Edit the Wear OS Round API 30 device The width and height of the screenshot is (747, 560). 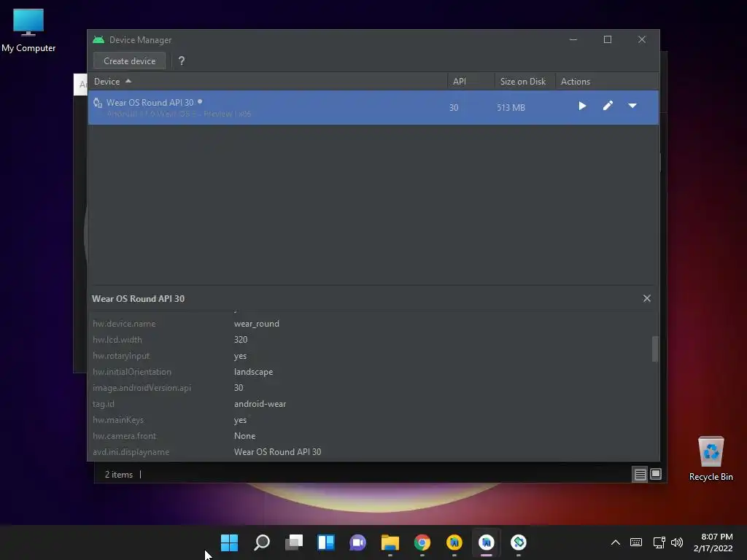[x=608, y=106]
